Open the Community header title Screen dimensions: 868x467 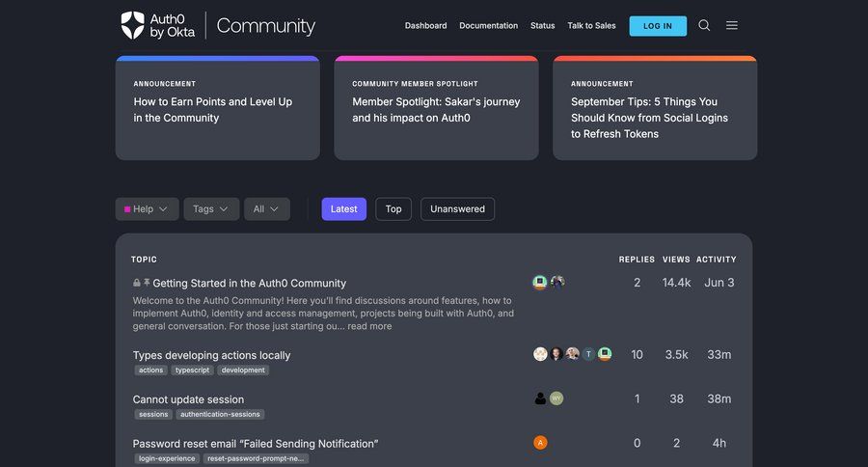(266, 26)
